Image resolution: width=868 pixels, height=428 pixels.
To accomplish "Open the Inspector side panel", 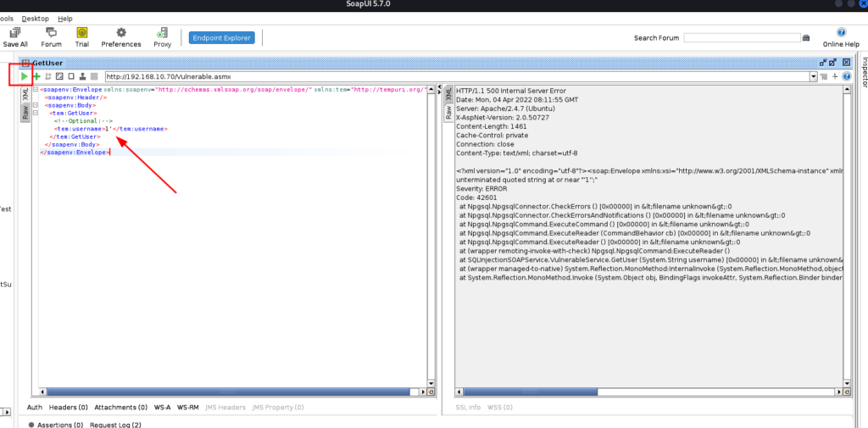I will [x=864, y=71].
